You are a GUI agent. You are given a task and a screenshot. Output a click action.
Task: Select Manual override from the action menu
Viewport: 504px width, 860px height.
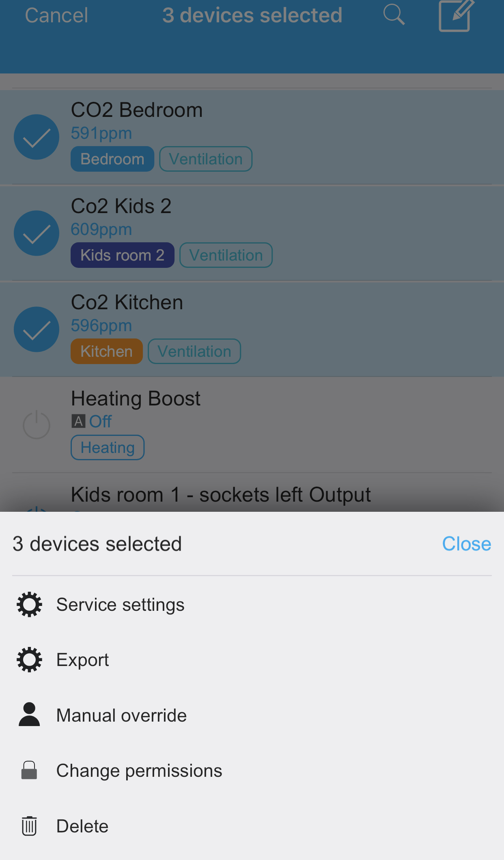click(121, 715)
